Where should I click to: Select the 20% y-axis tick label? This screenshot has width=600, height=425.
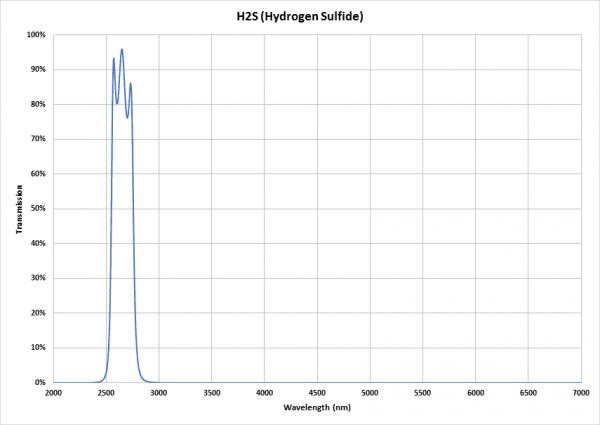38,313
